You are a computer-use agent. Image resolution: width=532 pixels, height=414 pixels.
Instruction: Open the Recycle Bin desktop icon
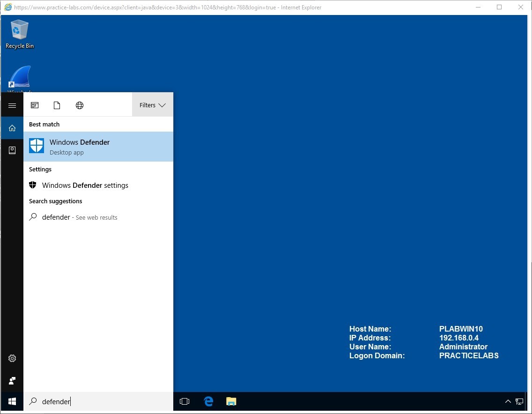pos(19,34)
